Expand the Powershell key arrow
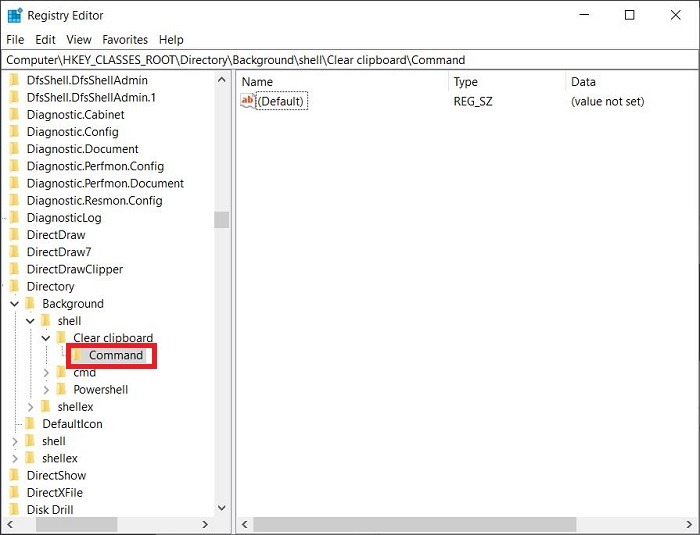Screen dimensions: 700x535 (x=45, y=389)
